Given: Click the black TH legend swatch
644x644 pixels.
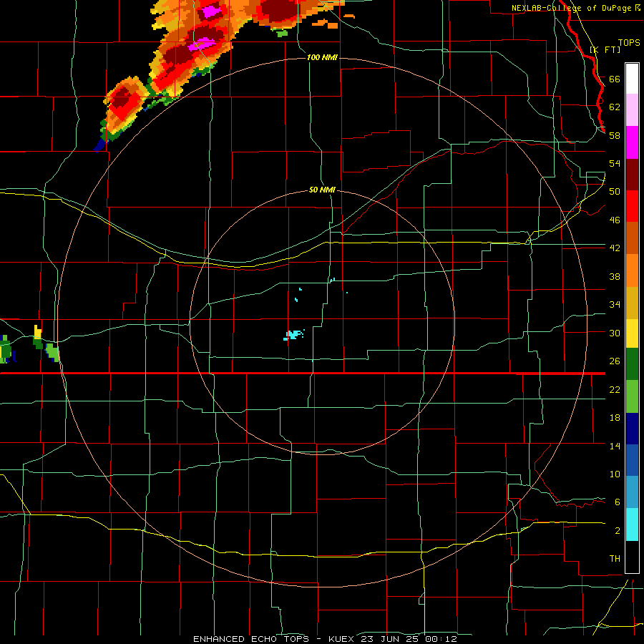Looking at the screenshot, I should 632,557.
